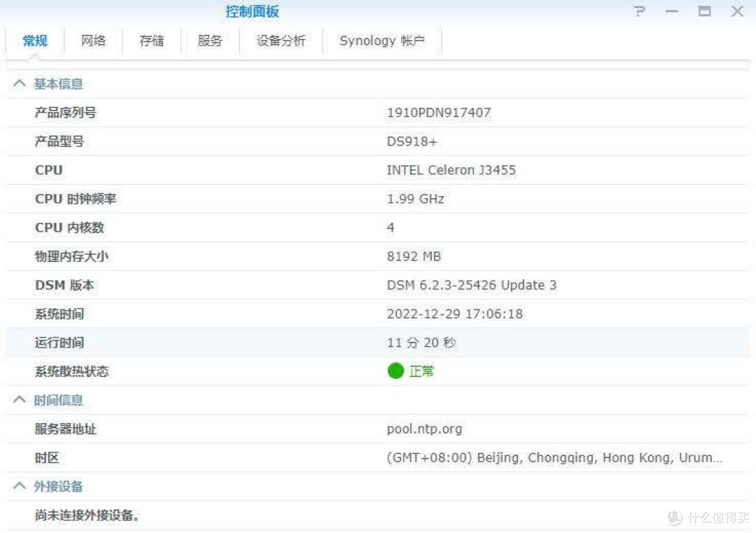
Task: Open the 设备分析 tab
Action: (281, 41)
